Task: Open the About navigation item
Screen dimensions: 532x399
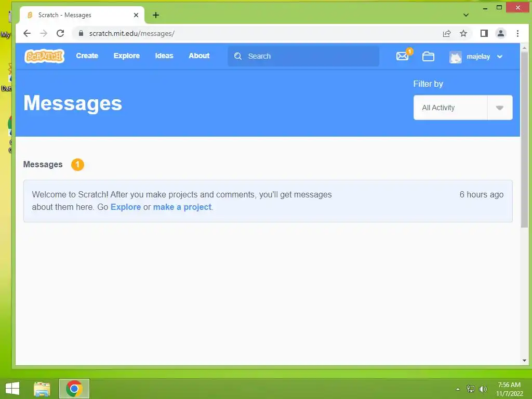Action: (199, 56)
